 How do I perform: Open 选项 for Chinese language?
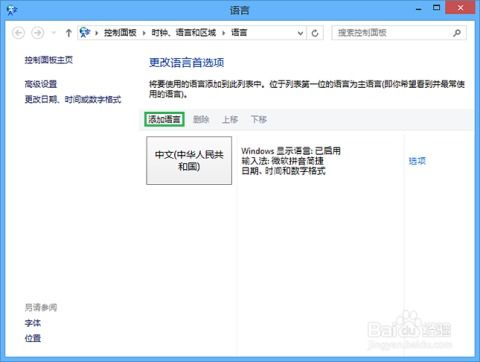click(417, 161)
